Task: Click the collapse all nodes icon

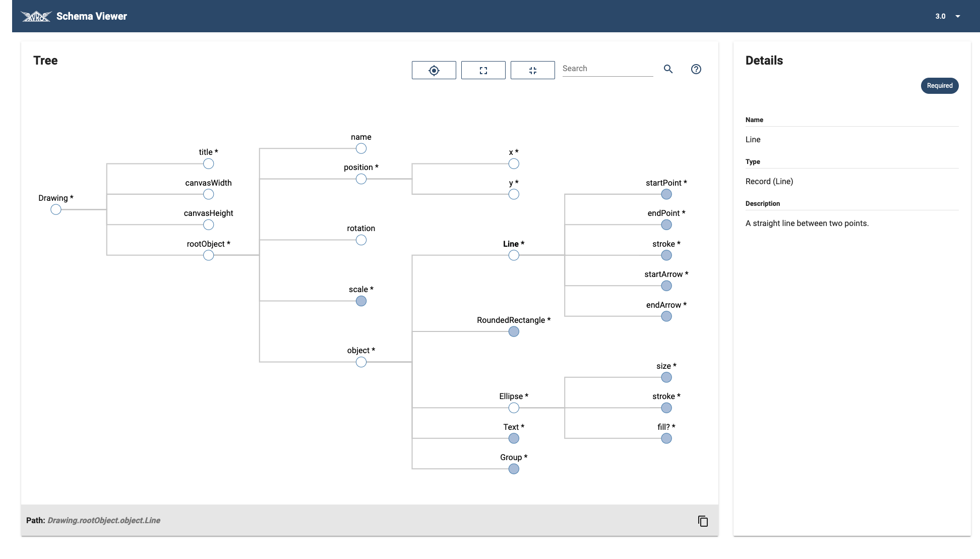Action: (x=532, y=70)
